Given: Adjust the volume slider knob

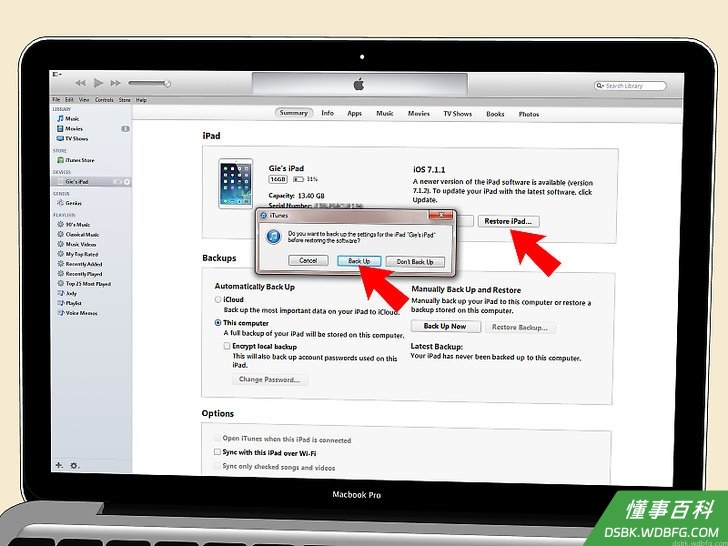Looking at the screenshot, I should click(167, 84).
